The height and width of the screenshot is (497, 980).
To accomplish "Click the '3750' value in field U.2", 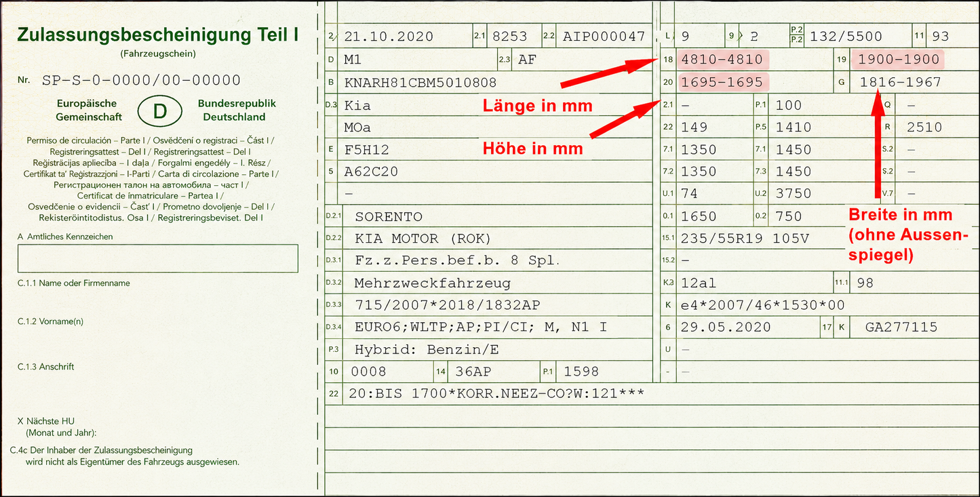I will coord(793,194).
